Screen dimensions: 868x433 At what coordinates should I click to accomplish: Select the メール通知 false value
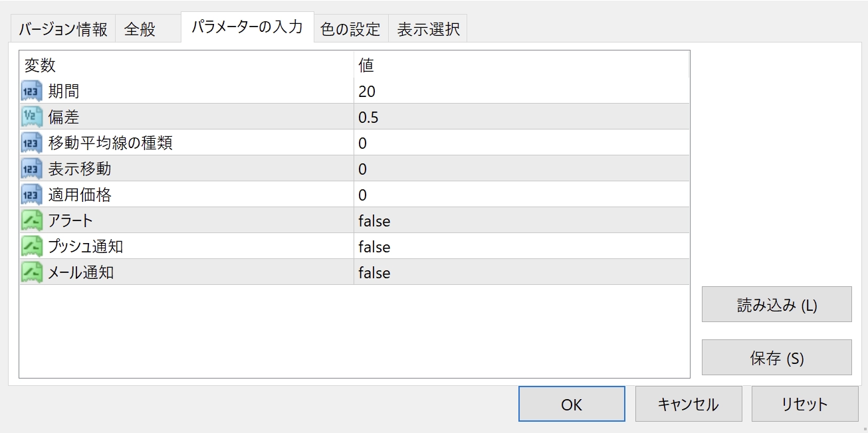coord(374,273)
